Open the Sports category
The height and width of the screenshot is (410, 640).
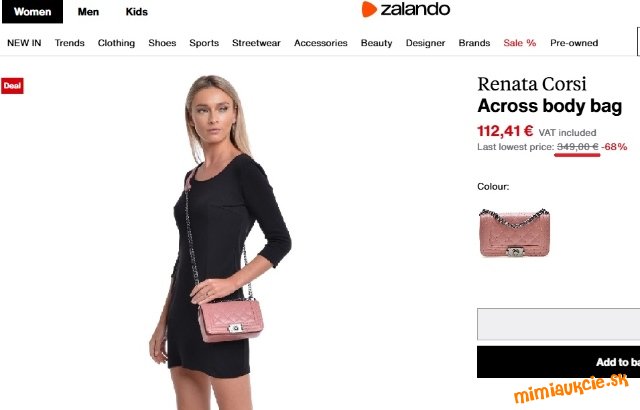tap(204, 43)
